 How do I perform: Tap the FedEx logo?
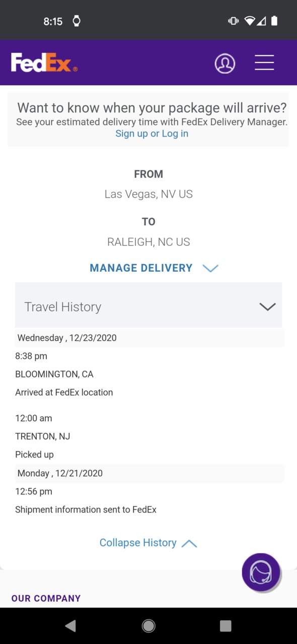coord(44,62)
